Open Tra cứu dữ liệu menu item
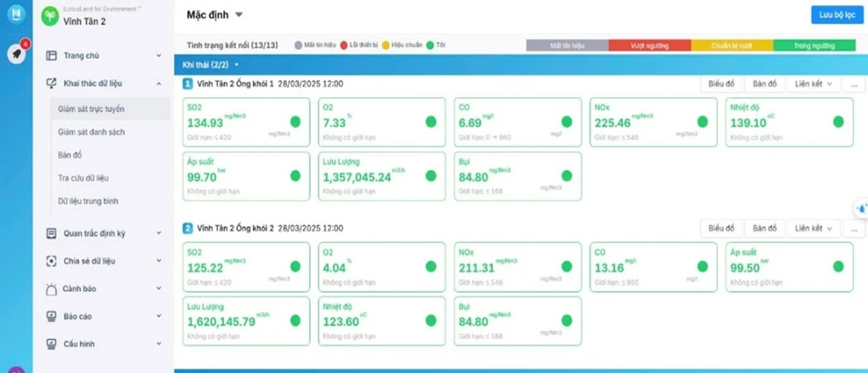Image resolution: width=868 pixels, height=373 pixels. pyautogui.click(x=83, y=178)
